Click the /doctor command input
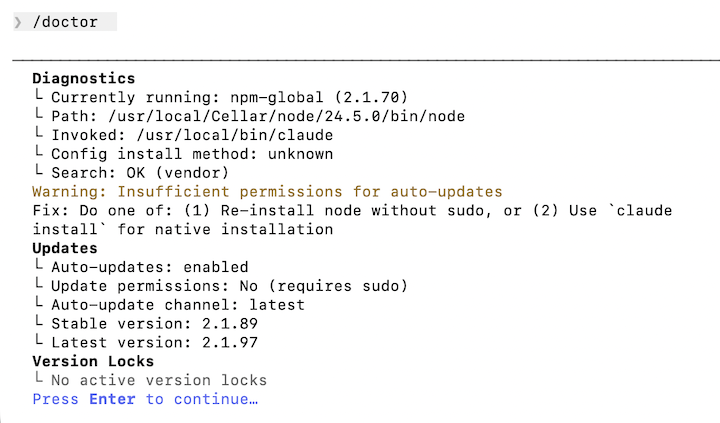Screen dimensions: 720x423 pyautogui.click(x=66, y=22)
